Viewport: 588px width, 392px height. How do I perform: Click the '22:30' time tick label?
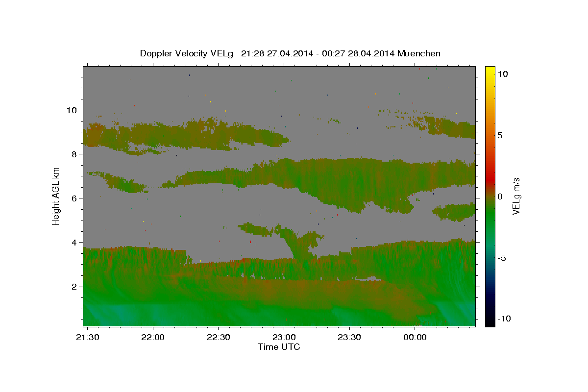click(x=218, y=337)
